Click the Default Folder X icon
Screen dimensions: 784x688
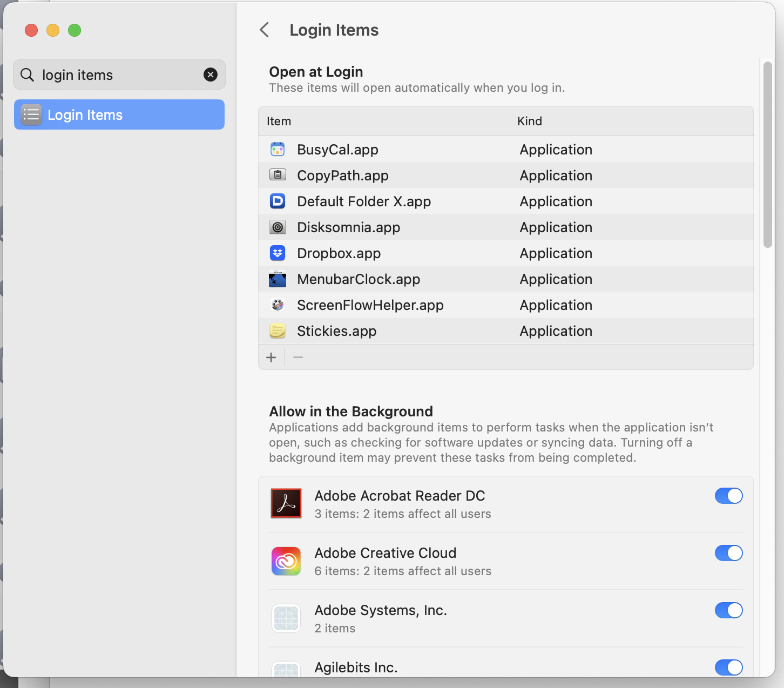(278, 201)
